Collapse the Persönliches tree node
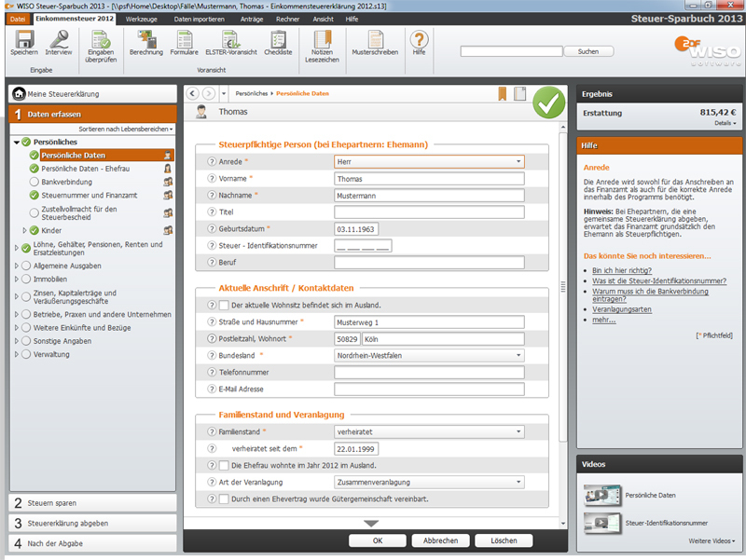This screenshot has width=746, height=560. point(17,143)
